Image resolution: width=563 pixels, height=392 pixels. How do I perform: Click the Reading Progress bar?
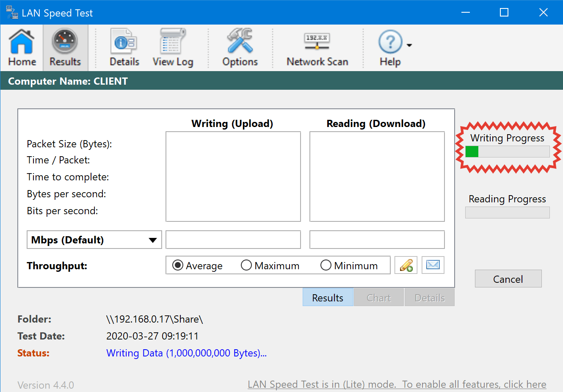(x=507, y=213)
